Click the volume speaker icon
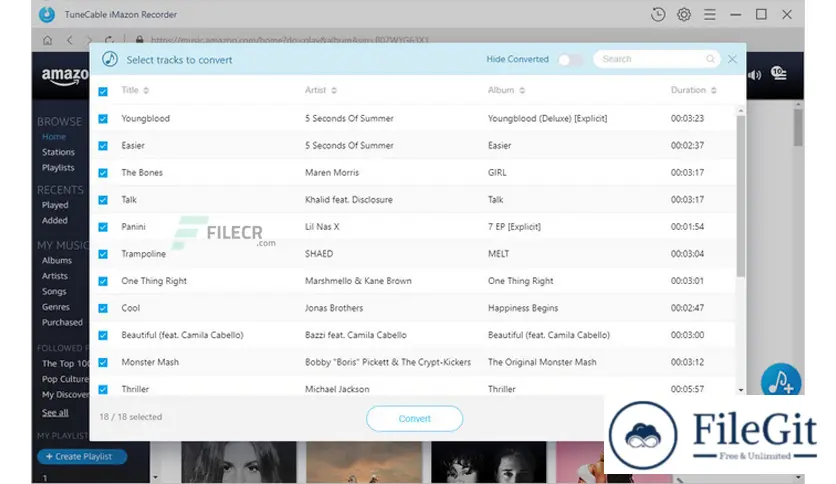This screenshot has height=484, width=836. [754, 75]
